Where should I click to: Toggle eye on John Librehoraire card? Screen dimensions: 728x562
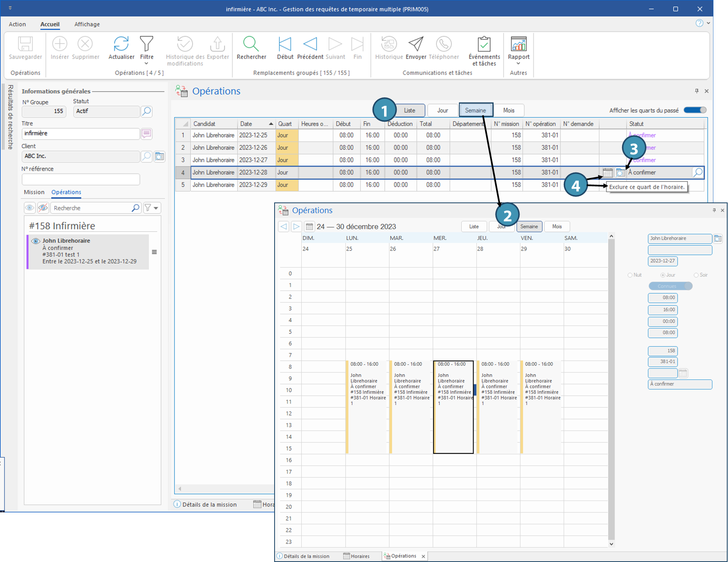(x=35, y=241)
